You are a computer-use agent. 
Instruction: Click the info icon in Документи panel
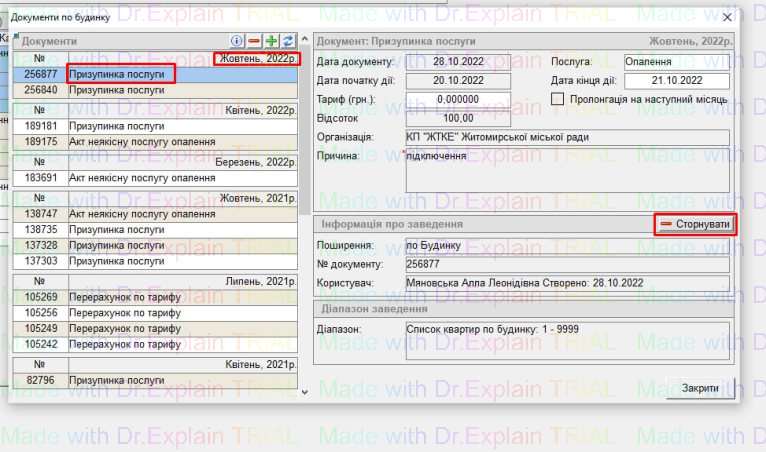(x=237, y=41)
